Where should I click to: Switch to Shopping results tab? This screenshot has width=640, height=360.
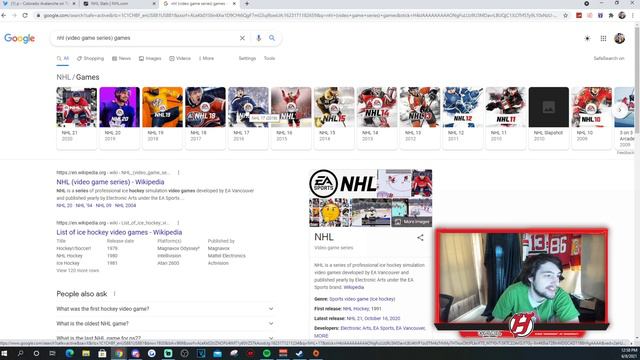click(x=91, y=59)
